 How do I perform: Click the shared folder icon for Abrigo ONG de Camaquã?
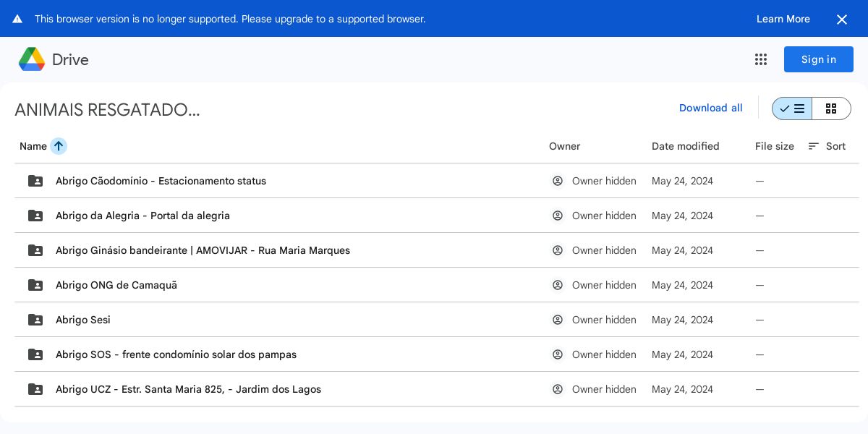(35, 285)
